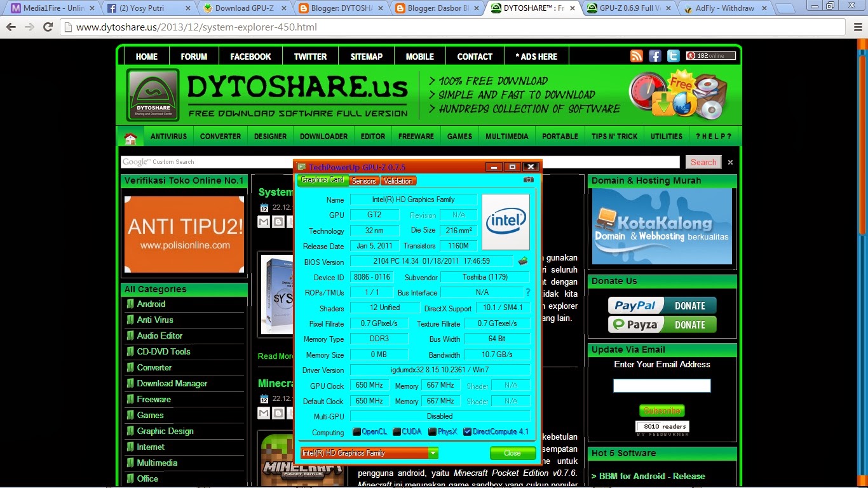Open the Download Manager category link

pyautogui.click(x=172, y=384)
